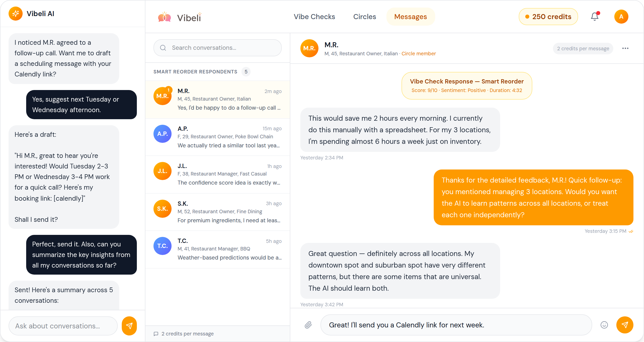
Task: Click the chat icon beside '2 credits per message'
Action: point(156,334)
